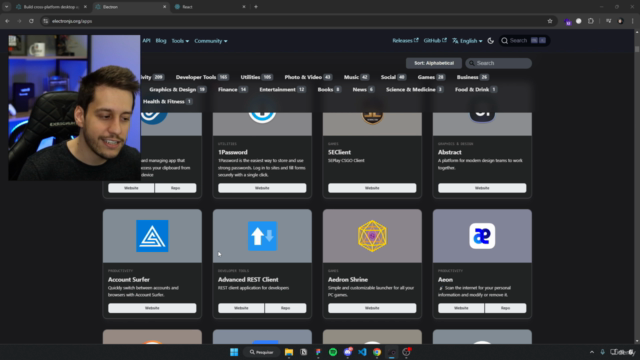Open the Aeon Website button

pos(461,308)
